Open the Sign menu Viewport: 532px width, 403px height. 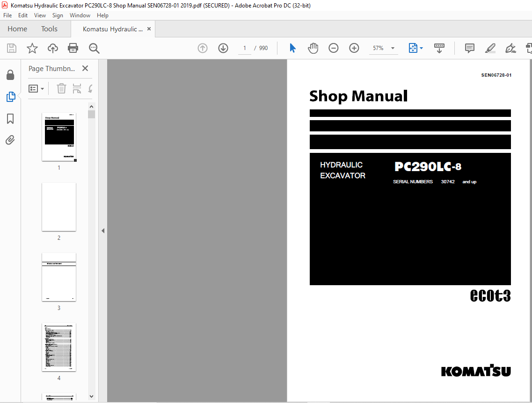coord(58,15)
